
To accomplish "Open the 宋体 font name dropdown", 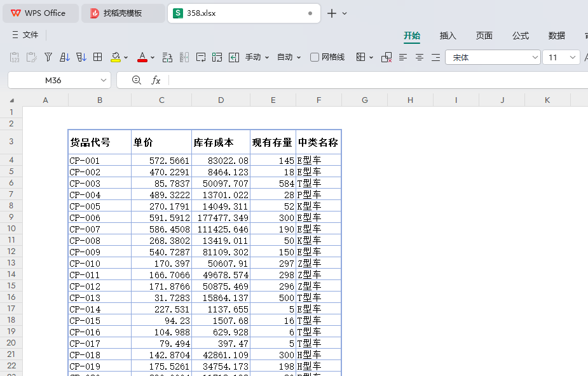I will click(x=535, y=58).
